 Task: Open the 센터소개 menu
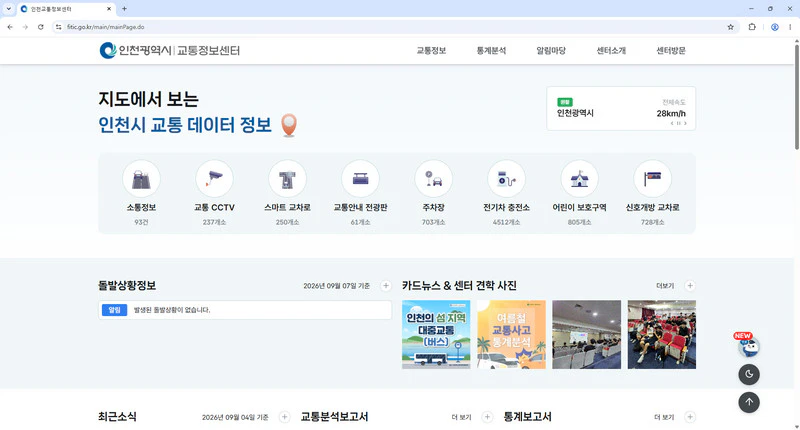(611, 50)
